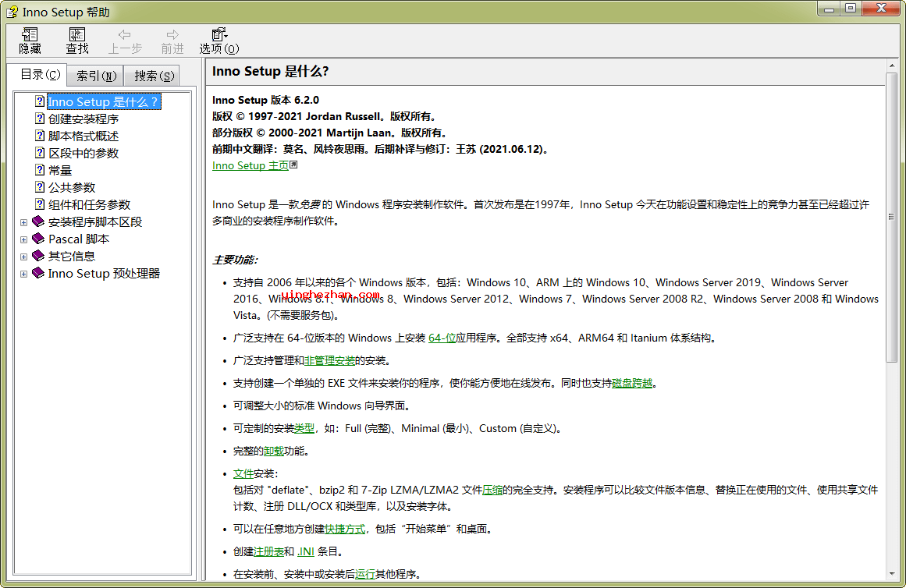Image resolution: width=906 pixels, height=588 pixels.
Task: Click the help page icon beside 常量
Action: (x=40, y=170)
